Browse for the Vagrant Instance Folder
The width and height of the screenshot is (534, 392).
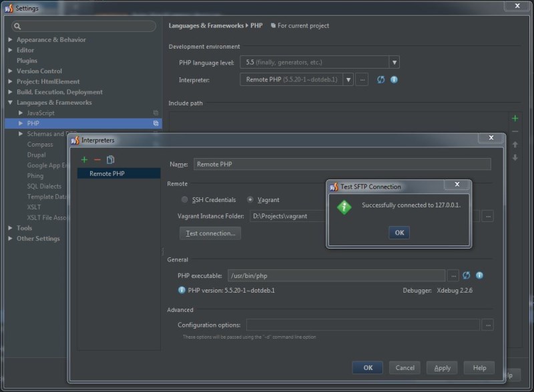(489, 215)
